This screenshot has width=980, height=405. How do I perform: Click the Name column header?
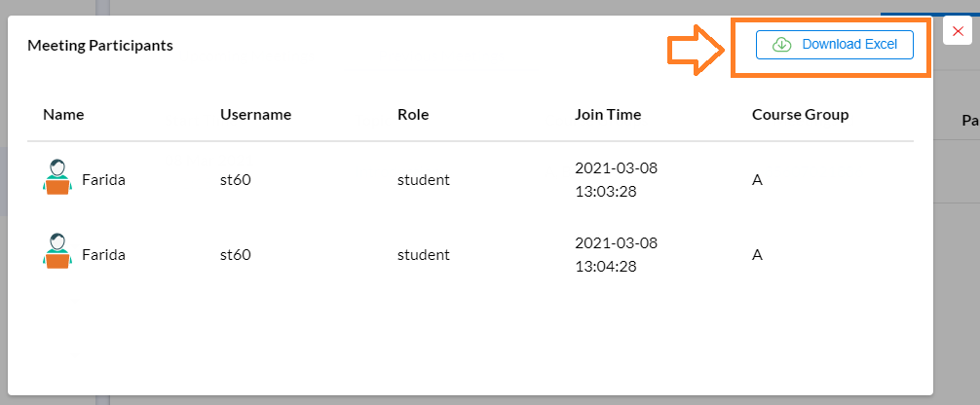point(63,115)
